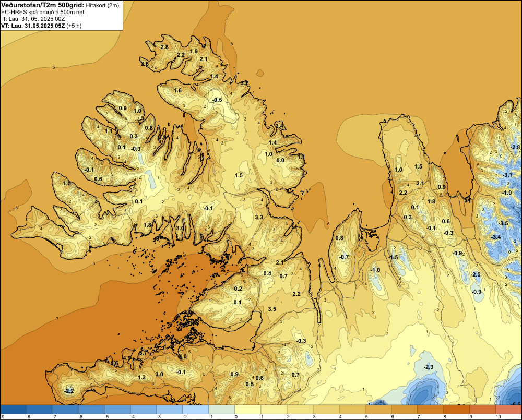Click the "2.6" temperature value on the map
Screen dimensions: 522x420
[145, 64]
